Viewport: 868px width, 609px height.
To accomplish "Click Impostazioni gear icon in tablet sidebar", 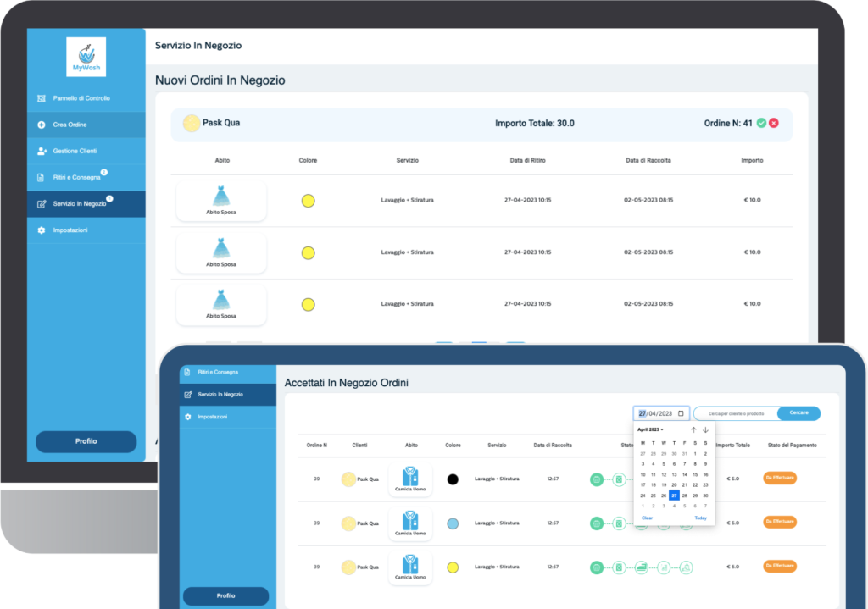I will click(x=187, y=417).
